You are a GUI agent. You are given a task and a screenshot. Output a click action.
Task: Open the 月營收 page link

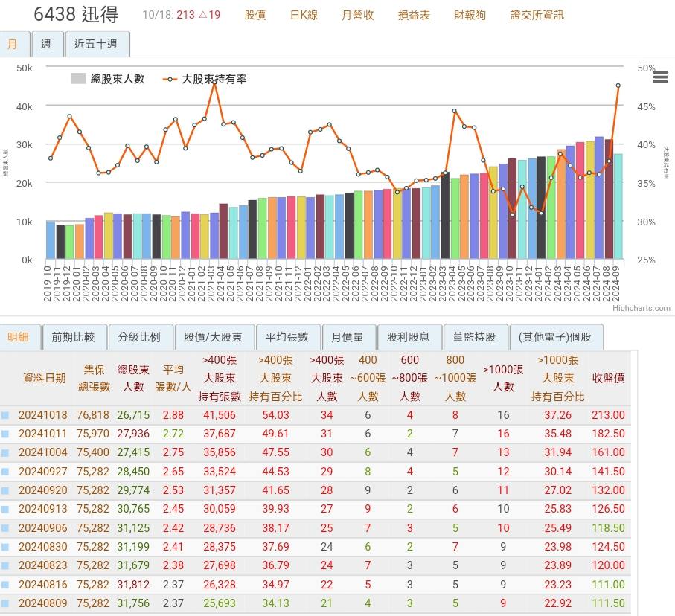pos(357,15)
